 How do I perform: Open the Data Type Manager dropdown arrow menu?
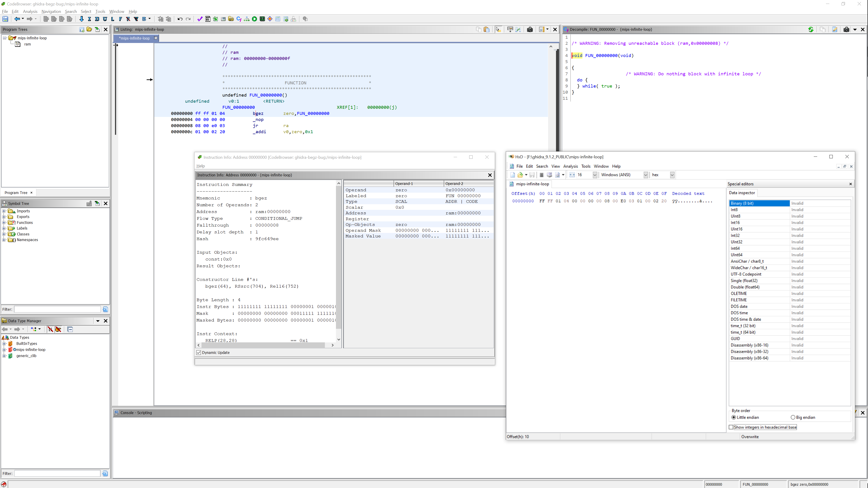coord(98,321)
